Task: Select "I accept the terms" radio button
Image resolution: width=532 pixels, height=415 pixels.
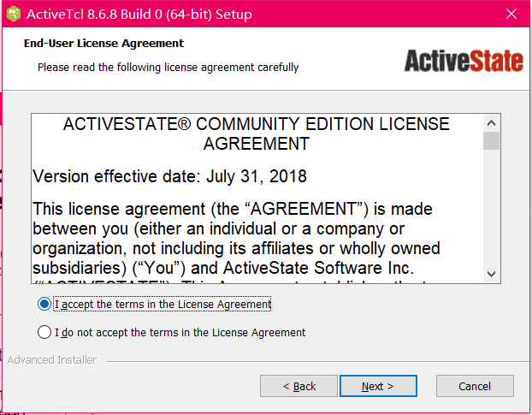Action: pos(44,304)
